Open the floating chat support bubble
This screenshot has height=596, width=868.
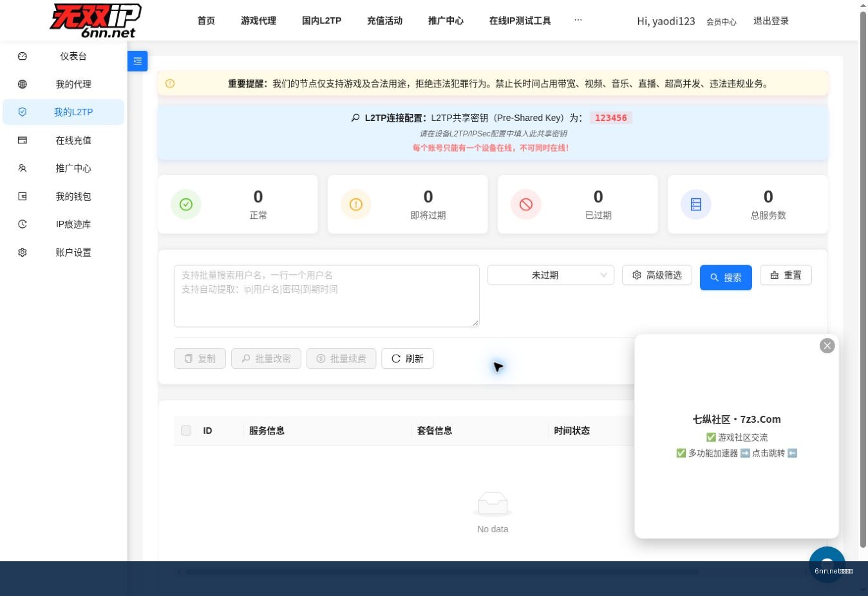827,564
